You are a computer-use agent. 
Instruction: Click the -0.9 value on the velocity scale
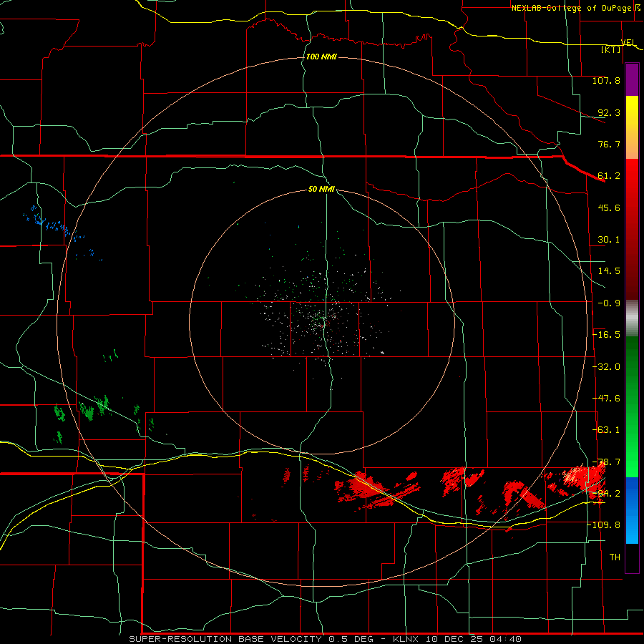(x=609, y=303)
